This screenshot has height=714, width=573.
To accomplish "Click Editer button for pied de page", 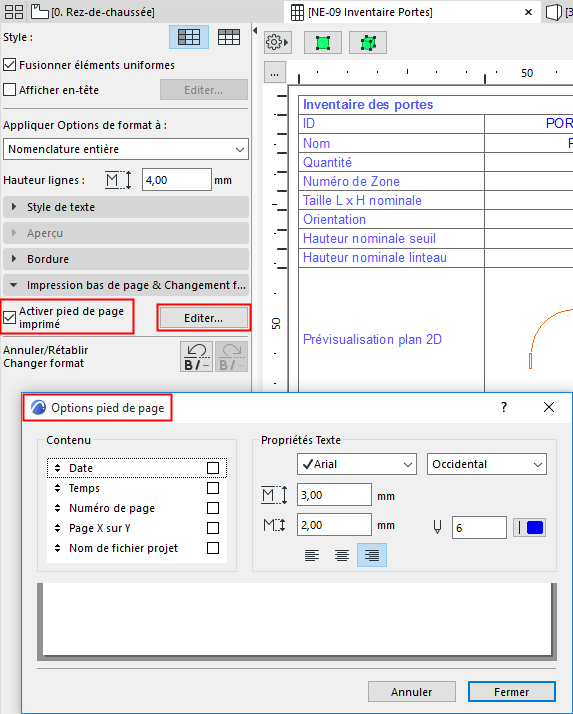I will pos(203,318).
